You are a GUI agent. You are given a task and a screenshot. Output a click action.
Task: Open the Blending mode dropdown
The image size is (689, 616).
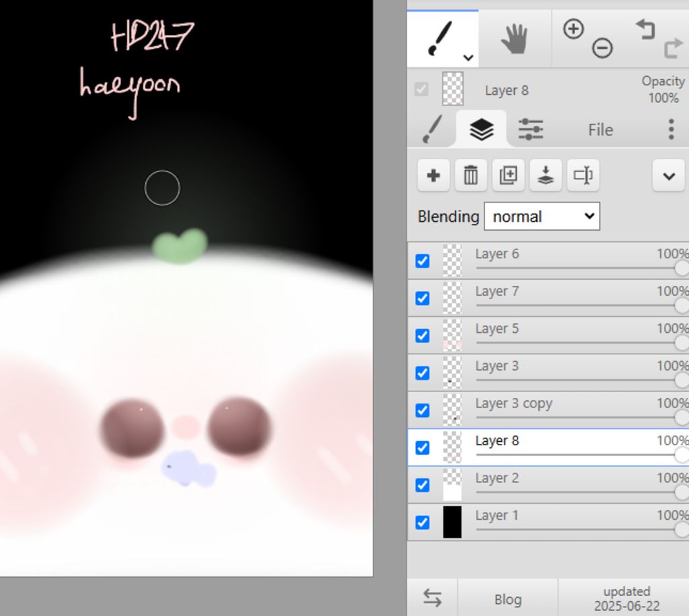coord(542,217)
